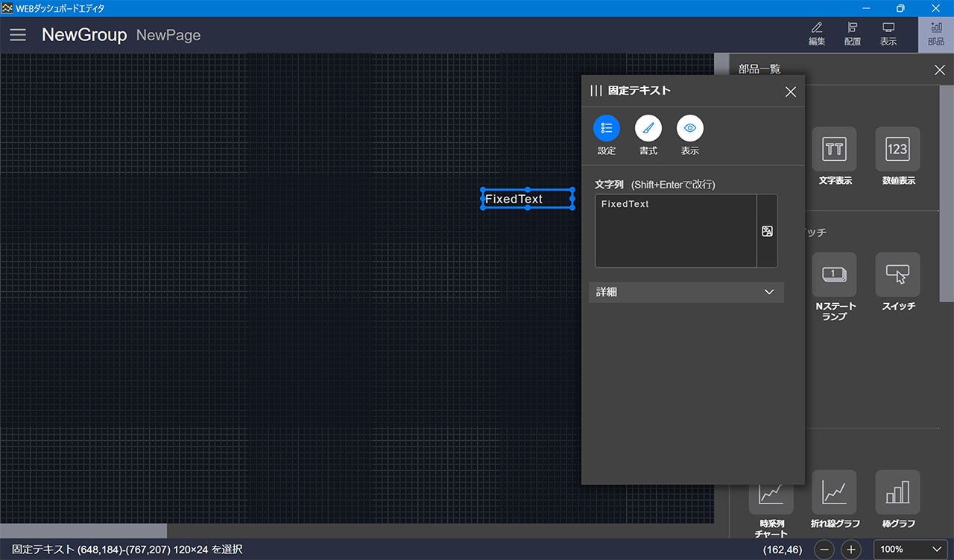The image size is (954, 560).
Task: Open the 100% zoom level dropdown
Action: (x=910, y=550)
